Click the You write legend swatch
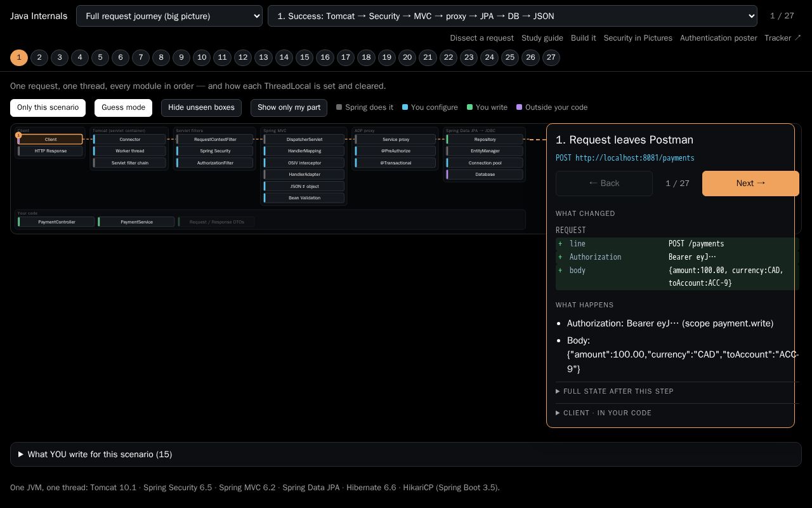Viewport: 812px width, 508px height. (469, 107)
